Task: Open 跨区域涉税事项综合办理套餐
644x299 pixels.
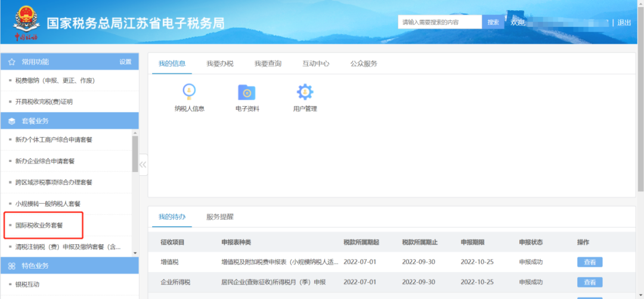Action: pos(54,182)
